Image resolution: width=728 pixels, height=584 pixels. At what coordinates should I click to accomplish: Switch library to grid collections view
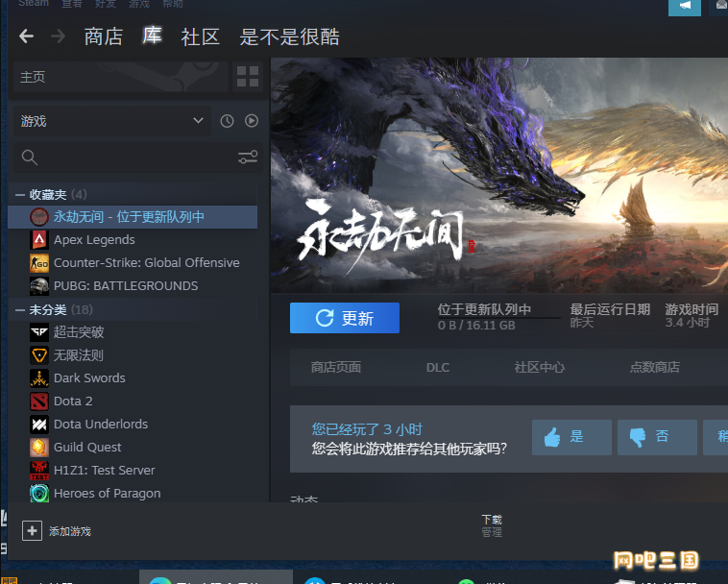point(248,76)
